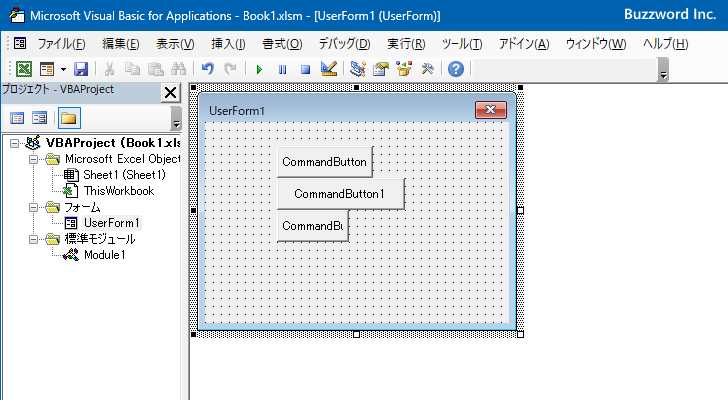Open Find with the binoculars icon
Viewport: 728px width, 400px height.
pyautogui.click(x=178, y=69)
